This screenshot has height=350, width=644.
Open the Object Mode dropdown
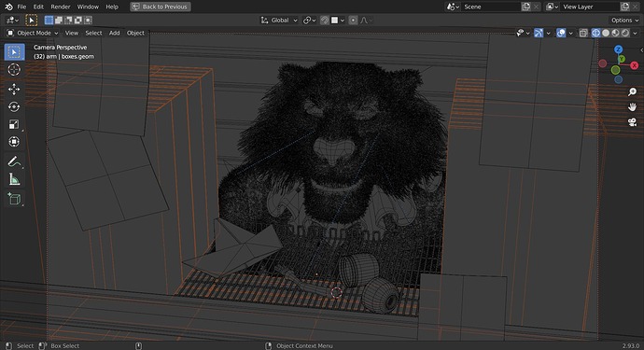coord(34,33)
